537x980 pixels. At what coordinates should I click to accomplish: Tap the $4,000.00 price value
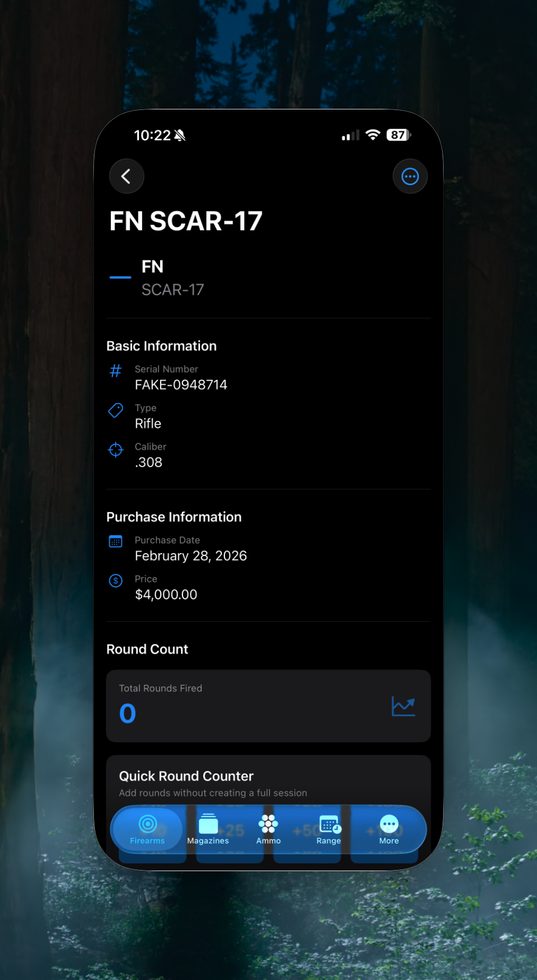[166, 595]
